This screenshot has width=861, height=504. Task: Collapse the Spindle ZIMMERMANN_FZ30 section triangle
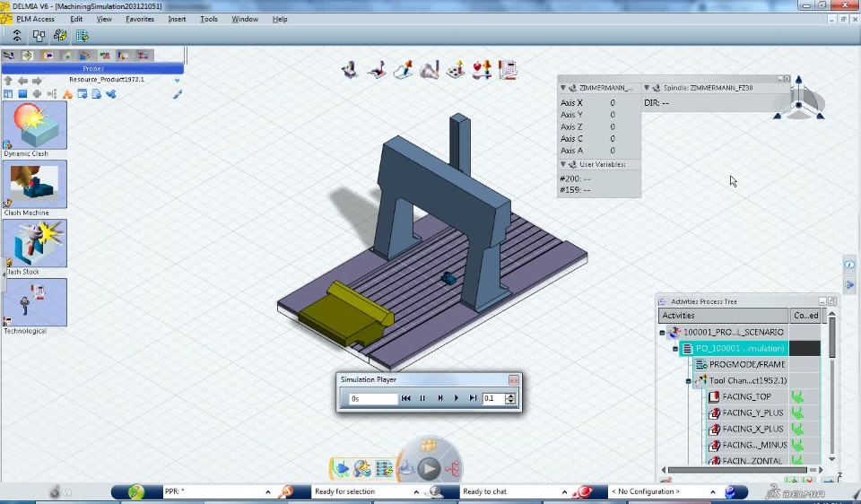(x=647, y=88)
